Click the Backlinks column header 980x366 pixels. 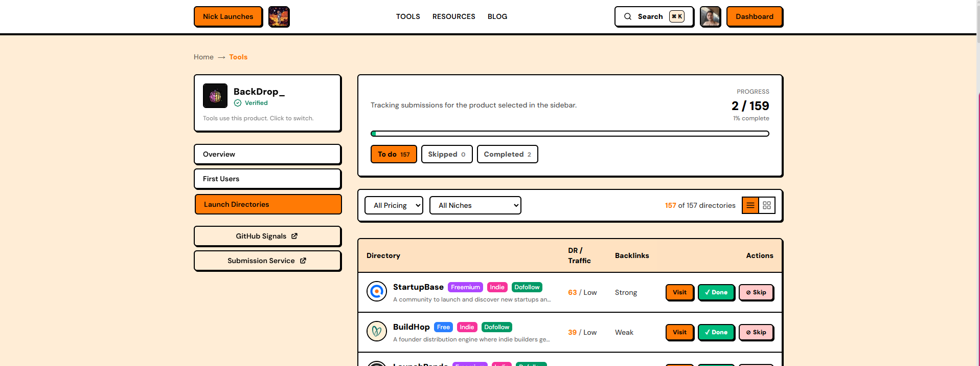[632, 255]
